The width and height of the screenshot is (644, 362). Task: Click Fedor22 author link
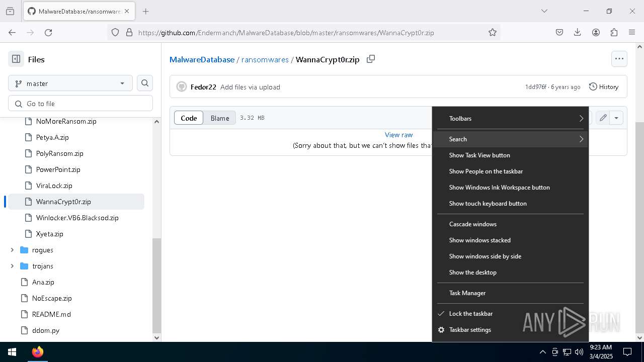click(x=203, y=87)
